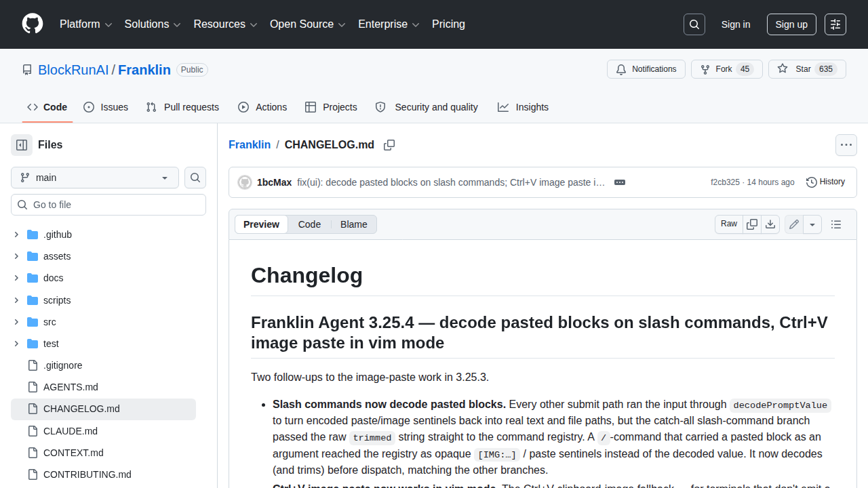View file History
This screenshot has width=868, height=488.
coord(825,182)
